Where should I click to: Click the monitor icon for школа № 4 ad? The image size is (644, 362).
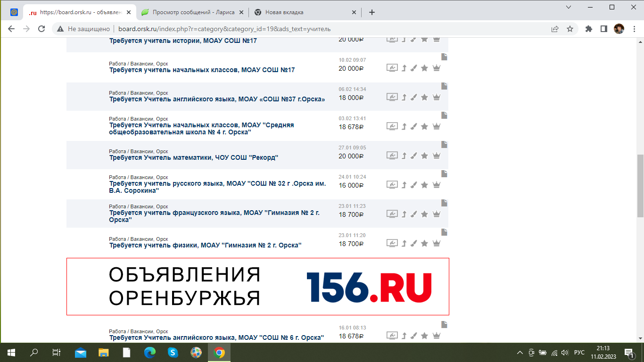[x=392, y=126]
